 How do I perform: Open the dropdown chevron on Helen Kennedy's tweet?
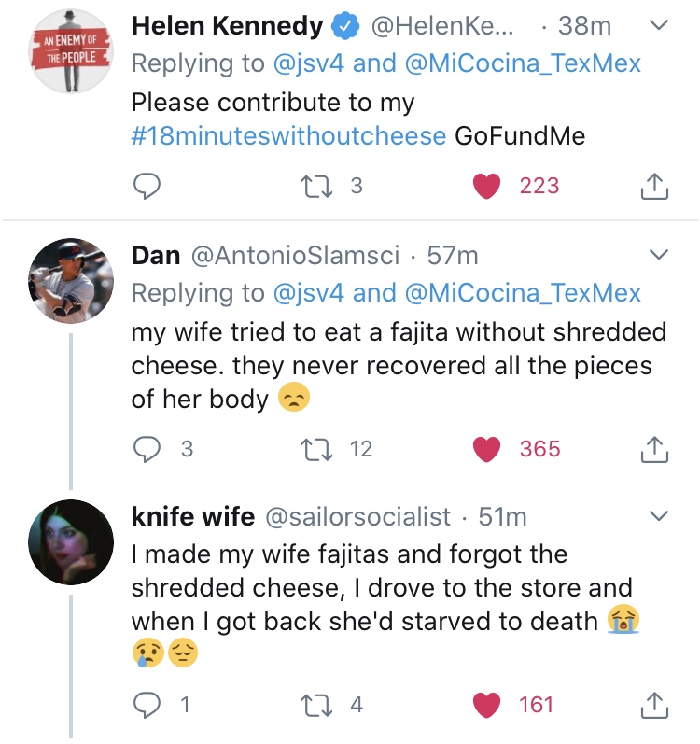pos(659,27)
